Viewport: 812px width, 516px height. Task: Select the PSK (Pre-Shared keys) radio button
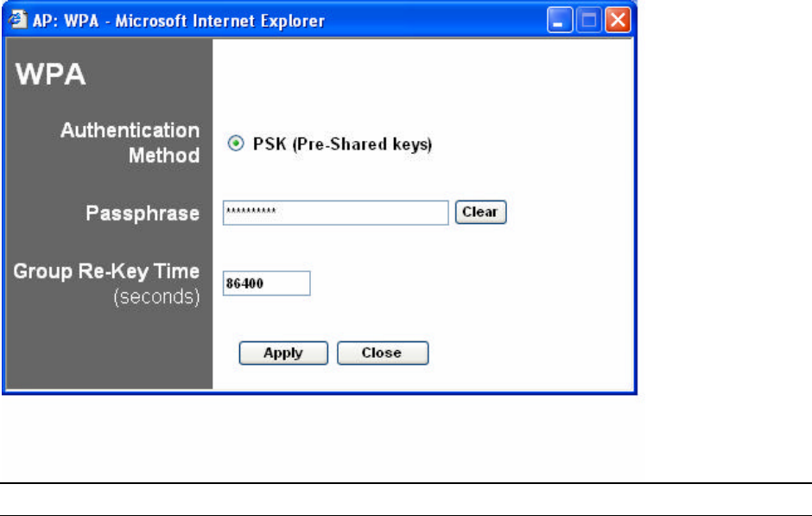236,143
